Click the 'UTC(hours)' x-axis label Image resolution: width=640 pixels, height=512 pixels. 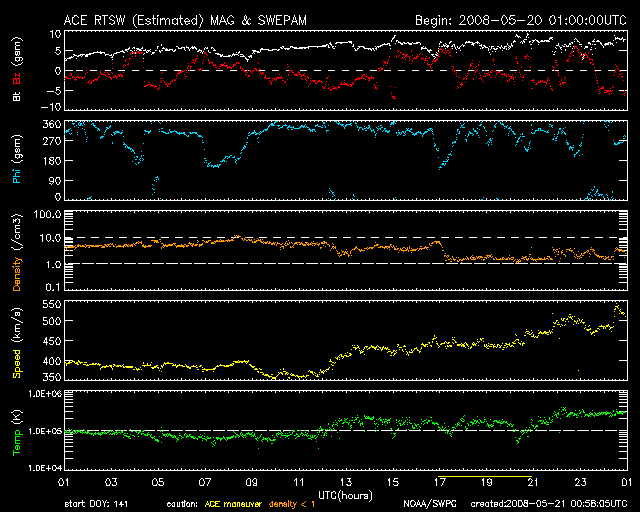[345, 496]
